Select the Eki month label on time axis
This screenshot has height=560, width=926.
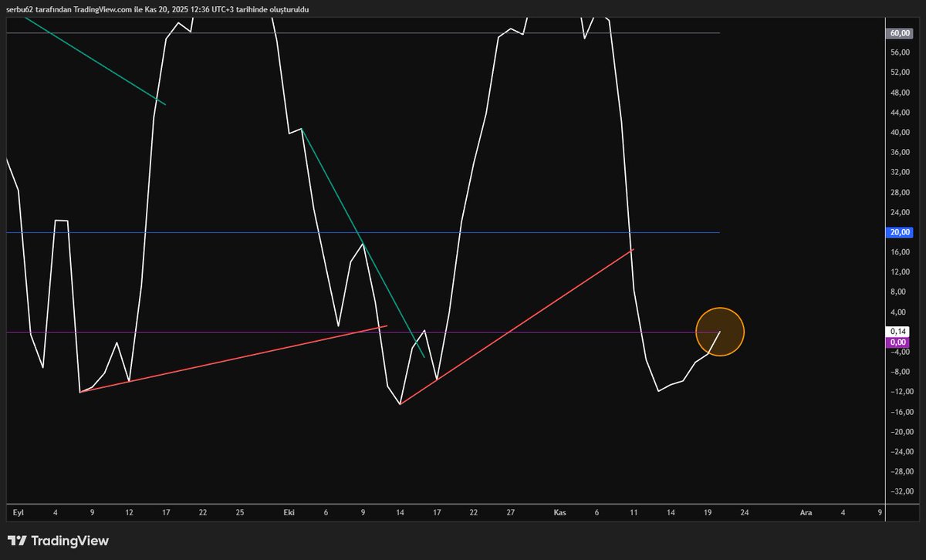(x=289, y=512)
